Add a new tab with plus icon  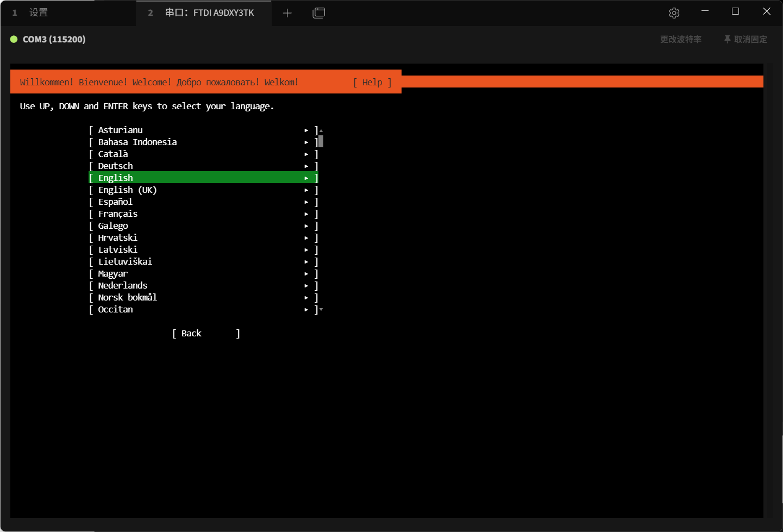click(287, 13)
